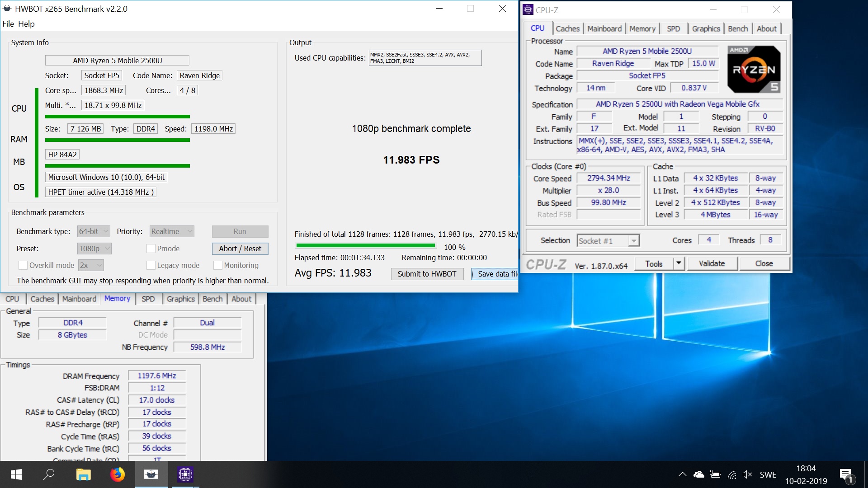Open Preset 1080p dropdown

(94, 249)
